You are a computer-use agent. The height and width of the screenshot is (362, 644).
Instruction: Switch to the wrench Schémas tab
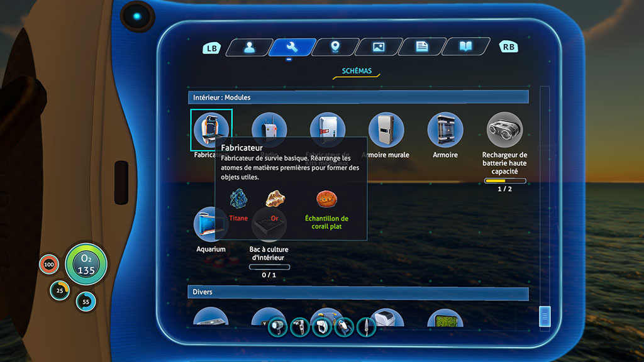(291, 47)
